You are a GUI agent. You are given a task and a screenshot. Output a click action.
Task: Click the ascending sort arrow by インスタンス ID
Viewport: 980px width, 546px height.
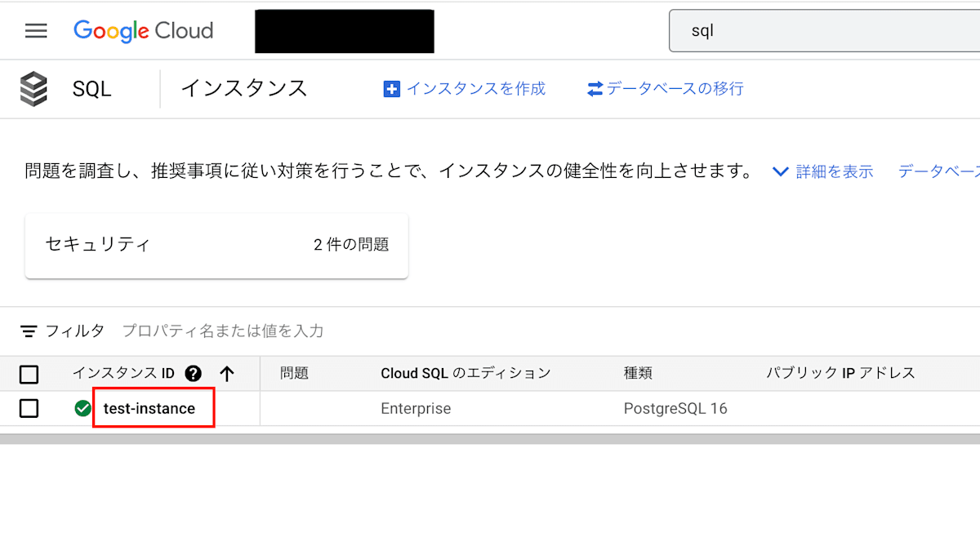click(x=227, y=374)
